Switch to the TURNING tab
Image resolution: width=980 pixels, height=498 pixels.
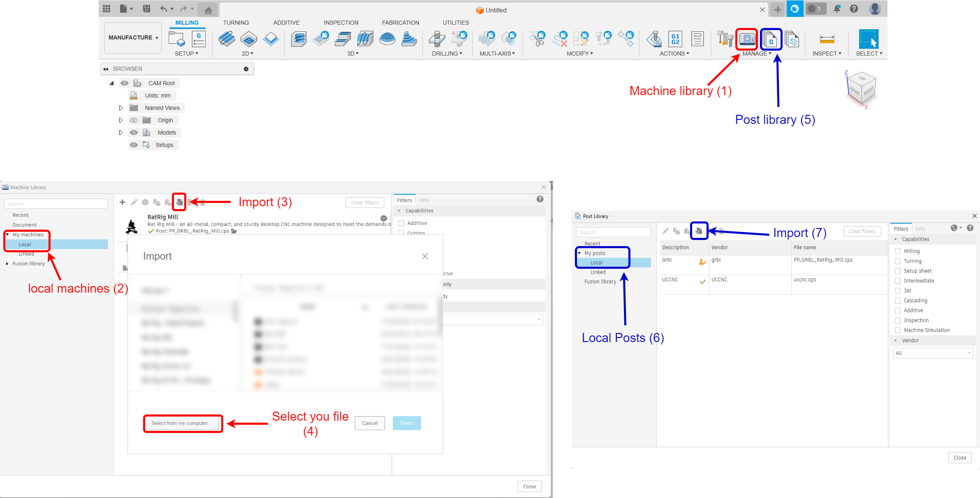(x=236, y=23)
